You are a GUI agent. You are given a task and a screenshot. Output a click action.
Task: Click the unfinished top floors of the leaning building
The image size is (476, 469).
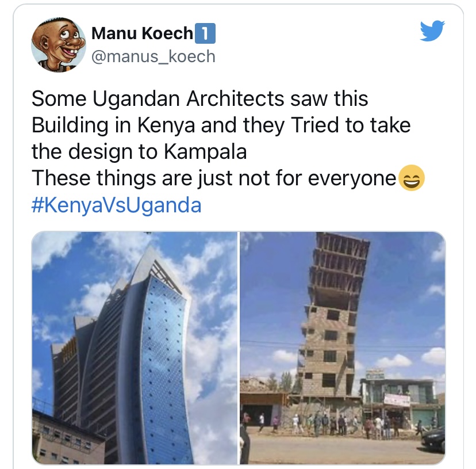click(339, 269)
